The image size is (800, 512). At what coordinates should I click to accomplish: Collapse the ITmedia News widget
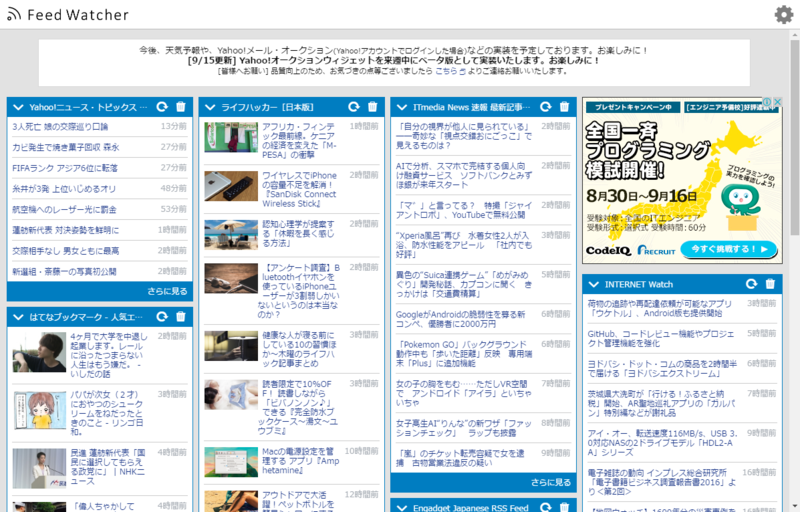click(x=402, y=107)
